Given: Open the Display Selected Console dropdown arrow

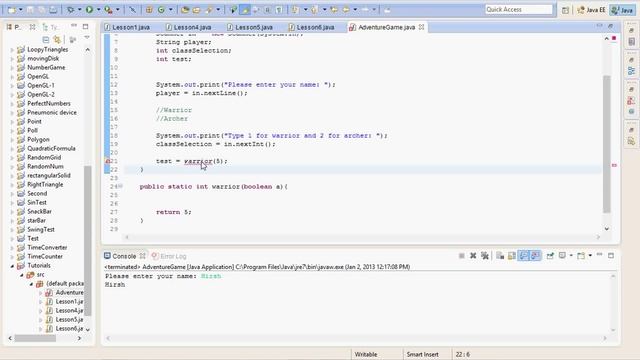Looking at the screenshot, I should [x=571, y=256].
